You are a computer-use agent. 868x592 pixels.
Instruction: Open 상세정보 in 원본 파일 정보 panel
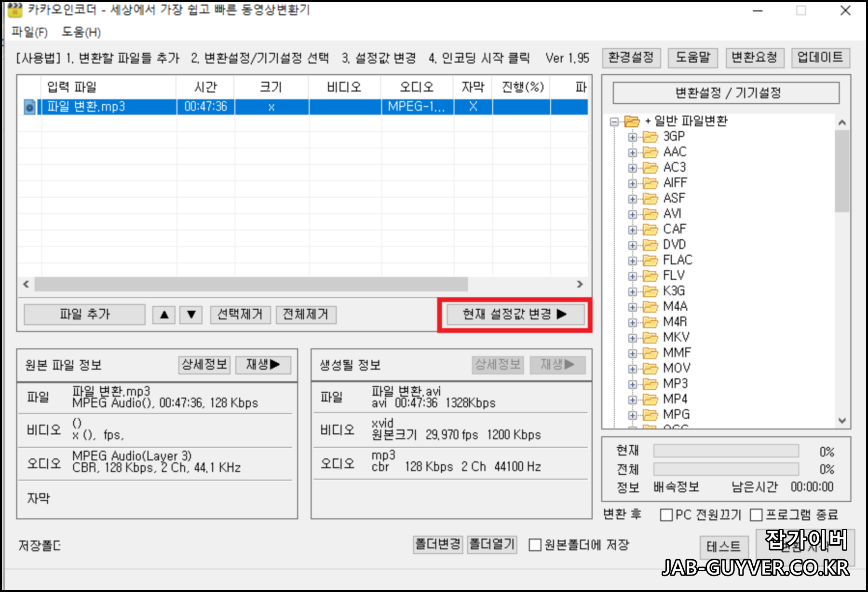pyautogui.click(x=204, y=365)
